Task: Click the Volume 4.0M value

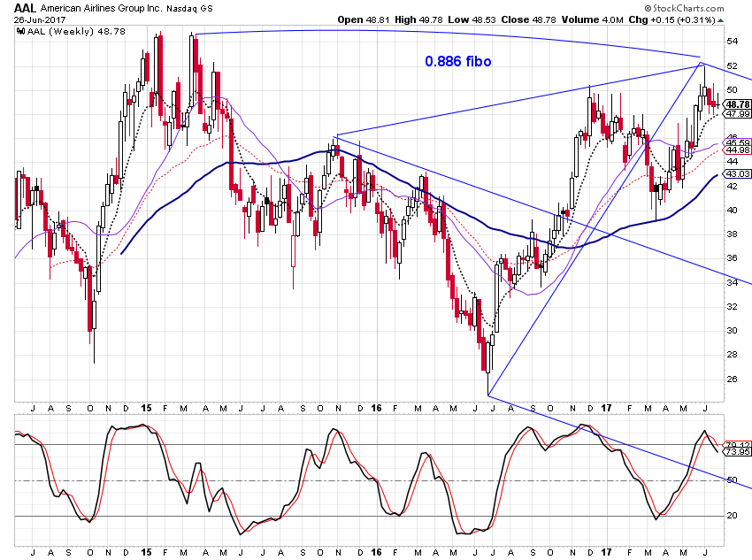Action: pos(592,19)
